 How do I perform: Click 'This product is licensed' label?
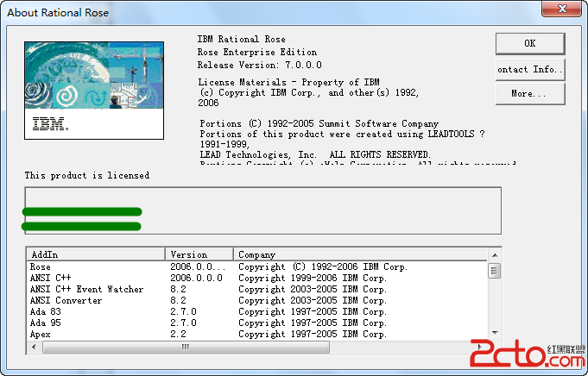pos(87,176)
